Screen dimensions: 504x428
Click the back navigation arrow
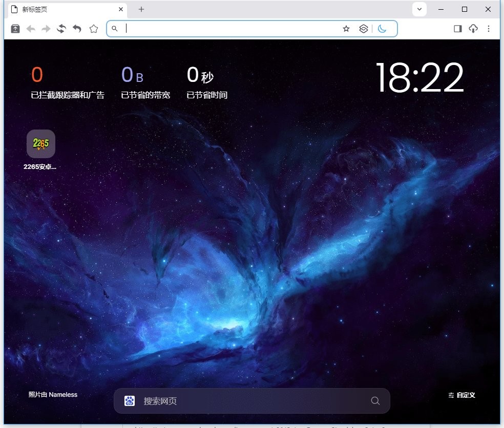(30, 29)
